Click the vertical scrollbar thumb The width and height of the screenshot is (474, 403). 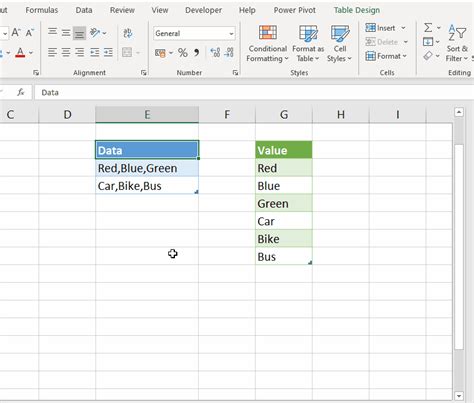459,247
